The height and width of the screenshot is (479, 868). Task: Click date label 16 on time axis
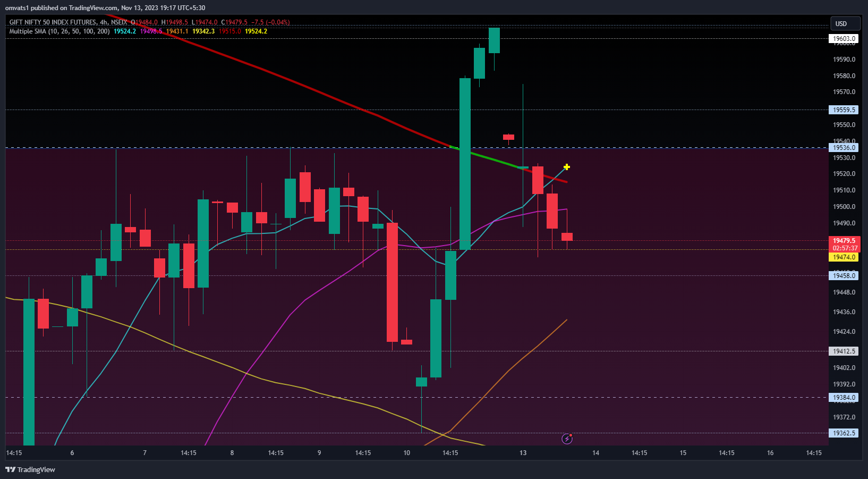point(770,453)
